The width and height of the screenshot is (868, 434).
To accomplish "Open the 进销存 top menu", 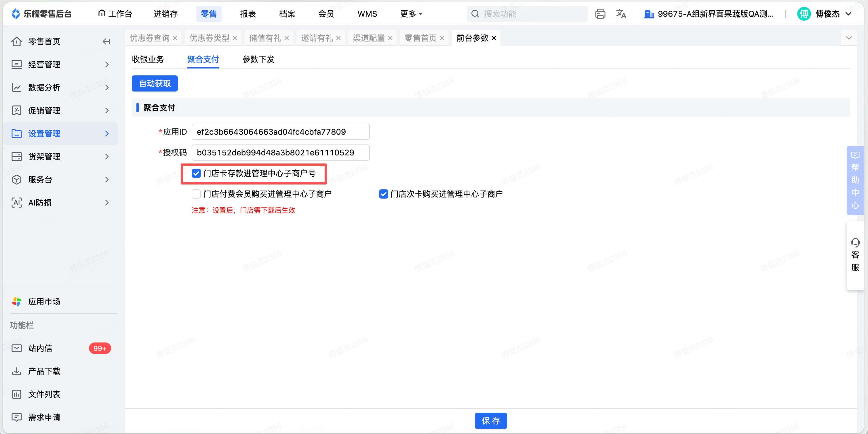I will click(165, 14).
